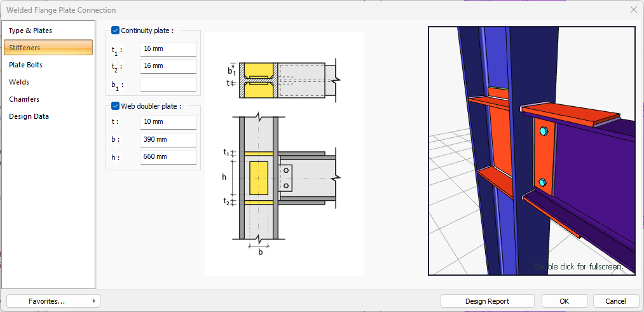Click the t1 continuity plate thickness field
Screen dimensions: 644x312
pyautogui.click(x=168, y=49)
